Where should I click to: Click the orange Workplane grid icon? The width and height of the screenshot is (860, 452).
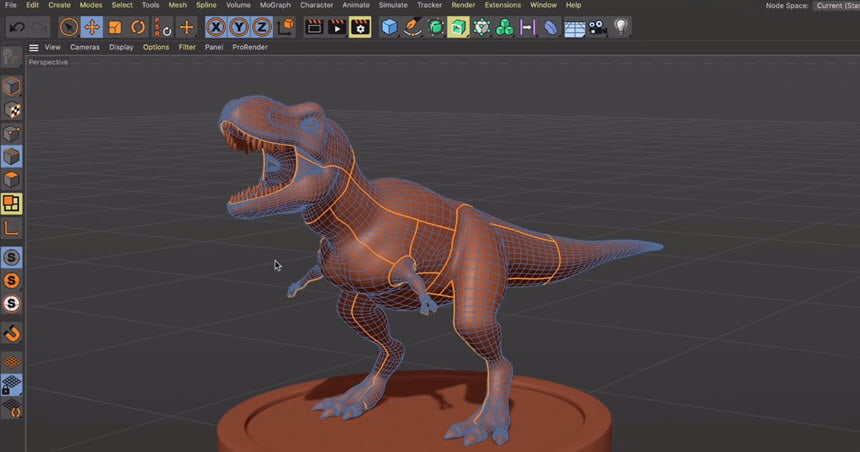pyautogui.click(x=12, y=362)
